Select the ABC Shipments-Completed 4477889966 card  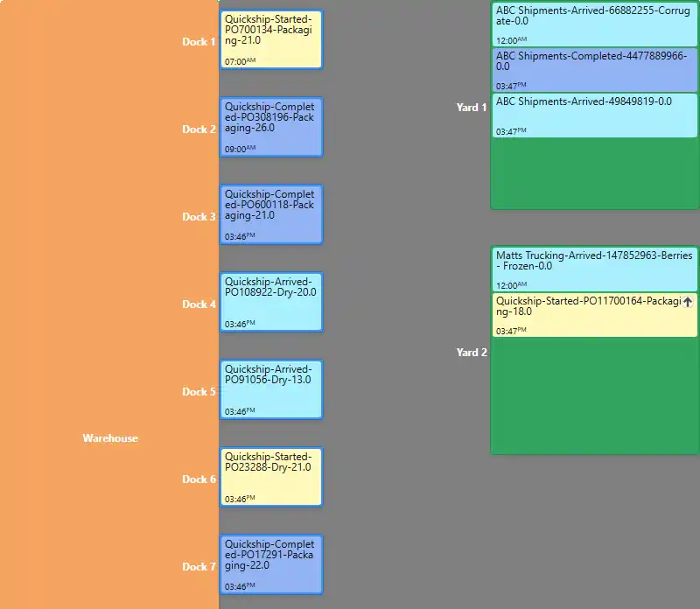coord(593,70)
